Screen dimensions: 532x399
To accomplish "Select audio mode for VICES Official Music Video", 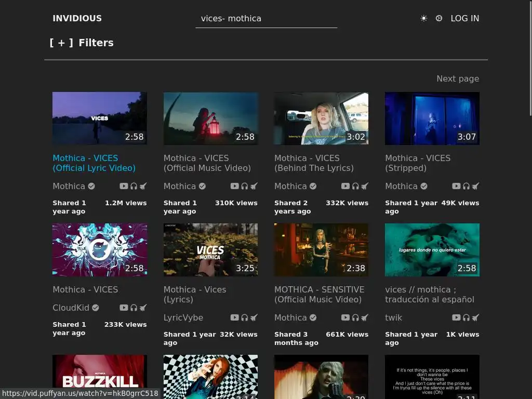I will (245, 186).
